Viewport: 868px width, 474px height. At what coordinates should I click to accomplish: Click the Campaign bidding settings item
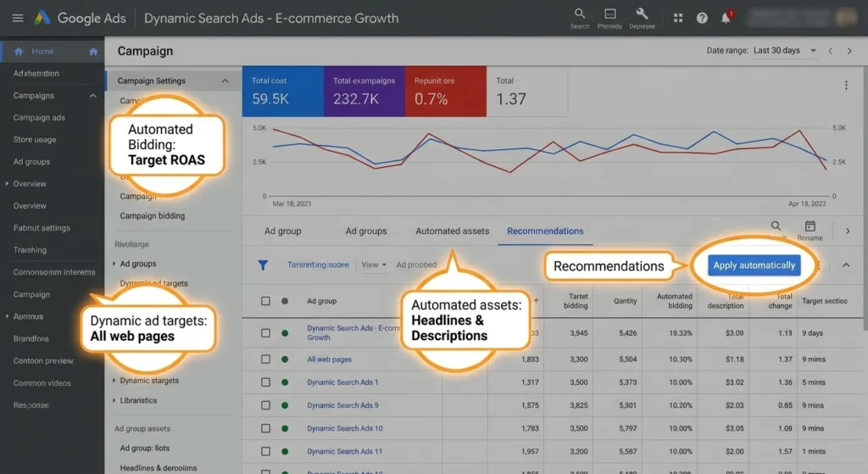click(x=153, y=216)
